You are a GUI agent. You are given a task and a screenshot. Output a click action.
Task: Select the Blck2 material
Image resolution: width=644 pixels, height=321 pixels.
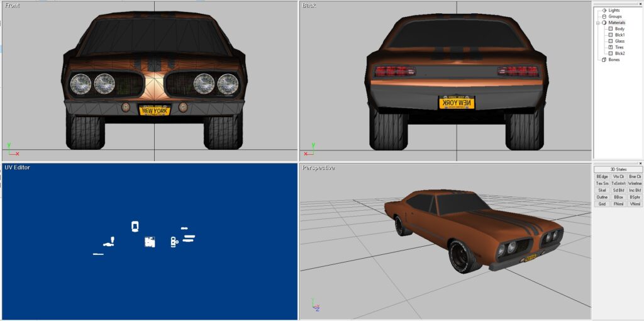pos(619,53)
